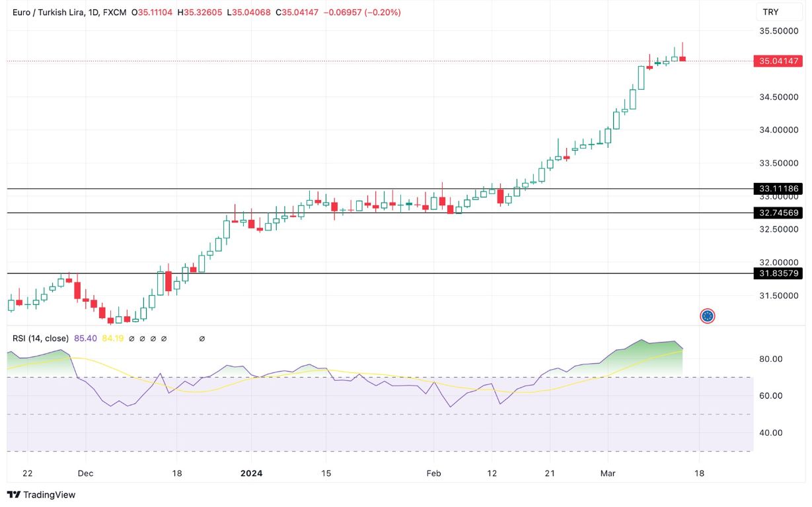Click the purple RSI value 85.40
The height and width of the screenshot is (507, 812).
(86, 338)
